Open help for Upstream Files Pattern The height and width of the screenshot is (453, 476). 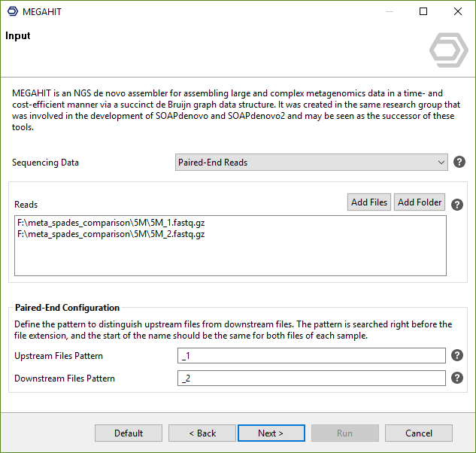click(456, 356)
